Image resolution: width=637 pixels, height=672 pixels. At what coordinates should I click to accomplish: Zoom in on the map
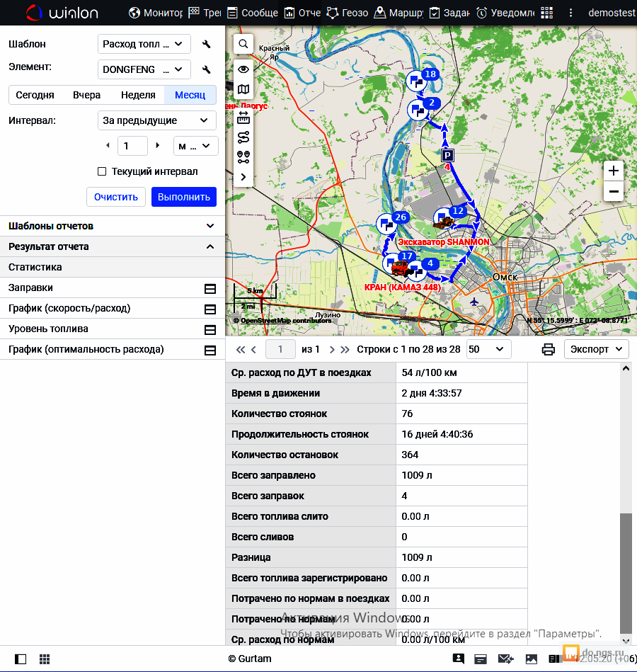tap(613, 171)
